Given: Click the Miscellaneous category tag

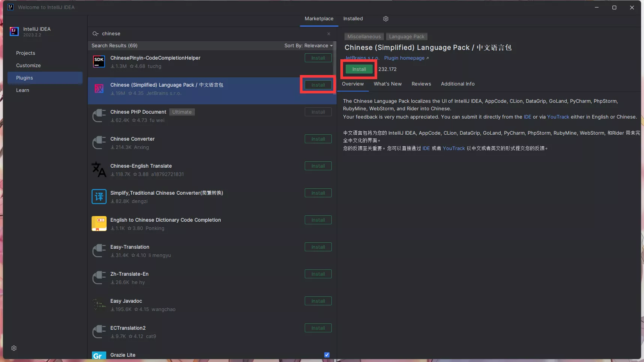Looking at the screenshot, I should [364, 37].
